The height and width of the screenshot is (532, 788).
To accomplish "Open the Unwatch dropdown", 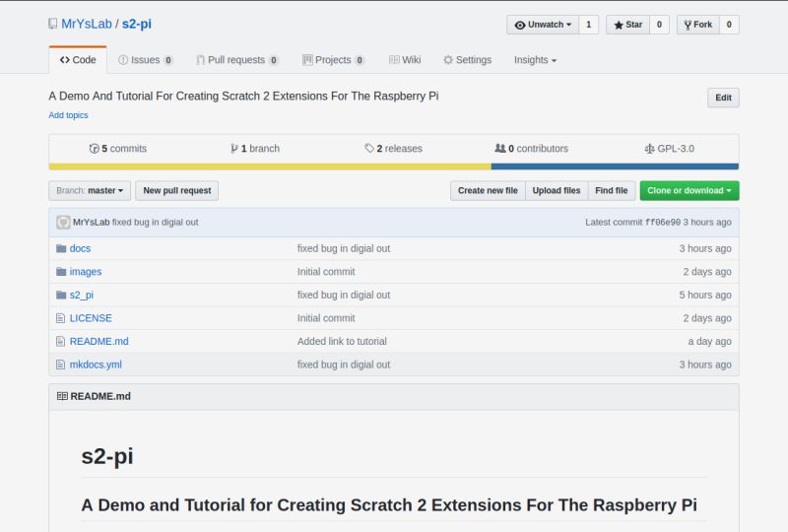I will click(543, 25).
